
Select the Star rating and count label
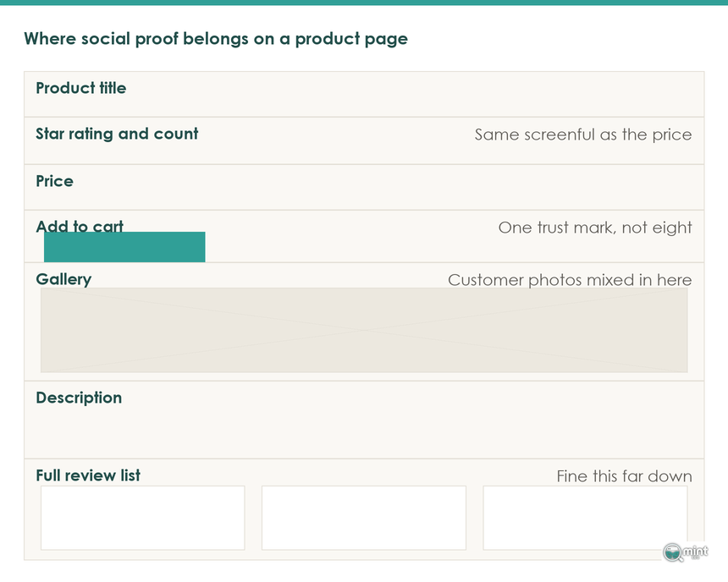[117, 135]
